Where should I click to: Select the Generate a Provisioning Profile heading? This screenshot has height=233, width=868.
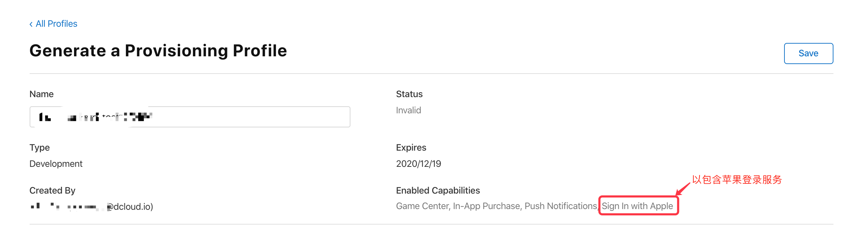(158, 51)
